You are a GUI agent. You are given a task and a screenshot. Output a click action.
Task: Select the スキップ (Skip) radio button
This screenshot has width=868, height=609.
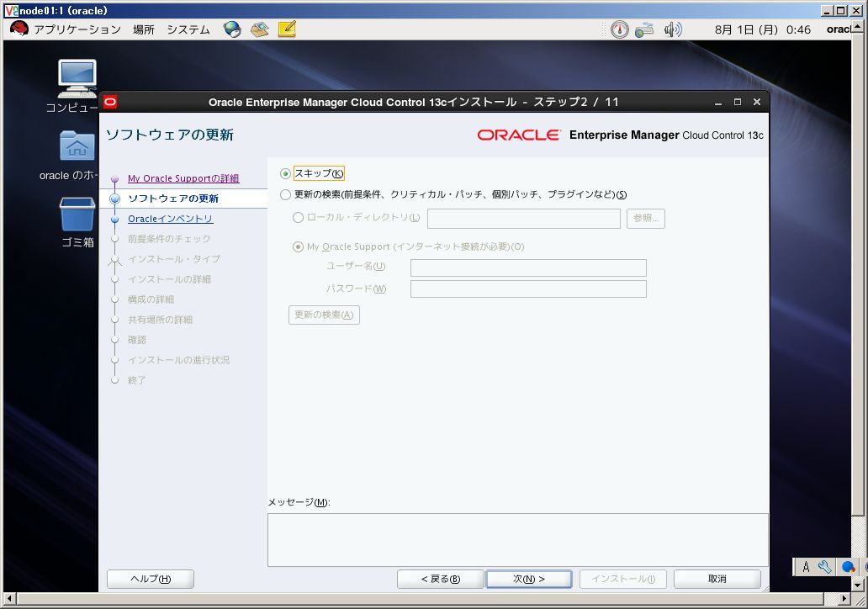[x=285, y=174]
